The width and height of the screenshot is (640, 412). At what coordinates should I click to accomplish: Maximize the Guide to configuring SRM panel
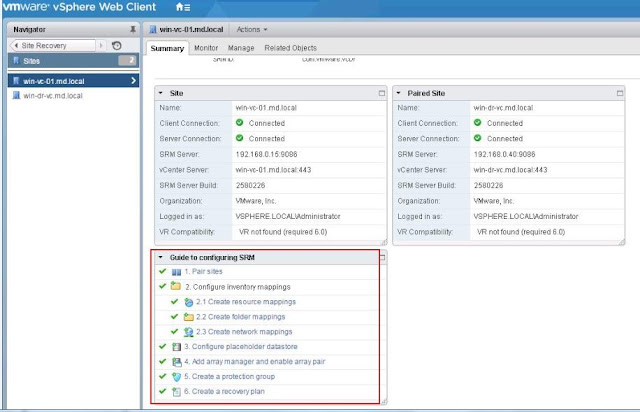coord(382,257)
